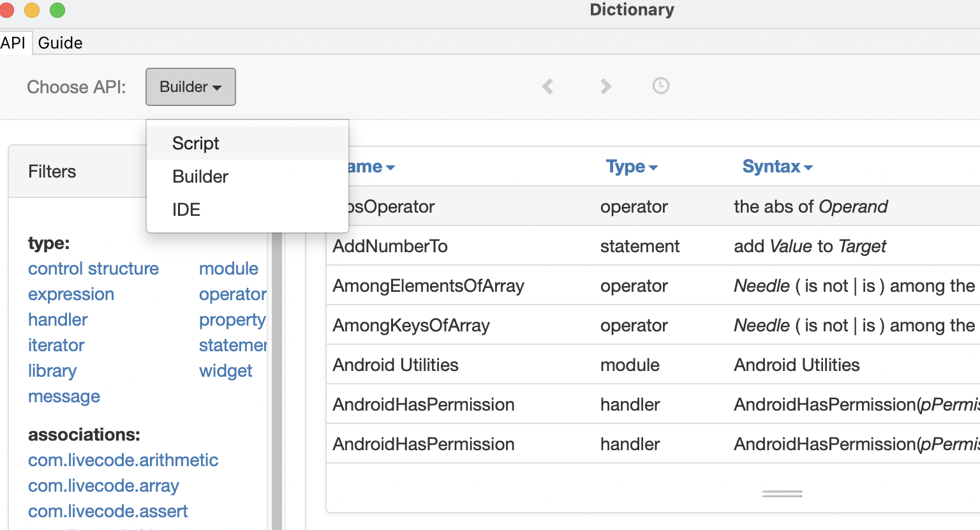Click the 'module' type cell for Android Utilities
The image size is (980, 530).
630,365
